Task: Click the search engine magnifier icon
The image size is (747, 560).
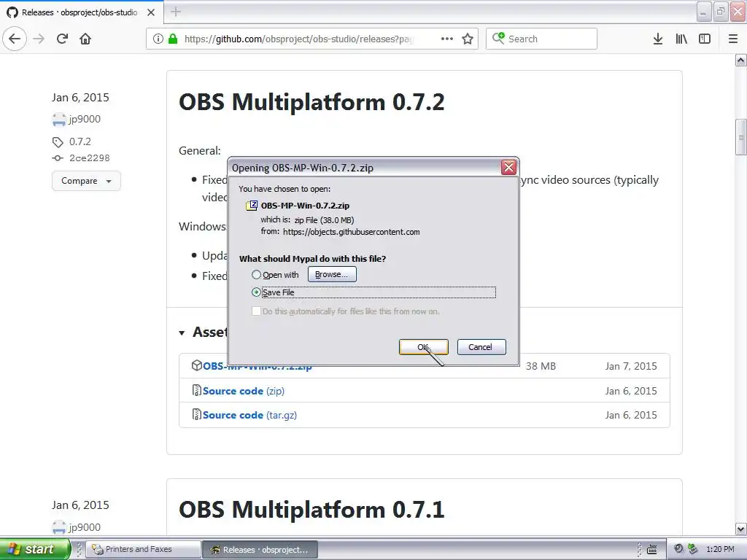Action: click(x=498, y=38)
